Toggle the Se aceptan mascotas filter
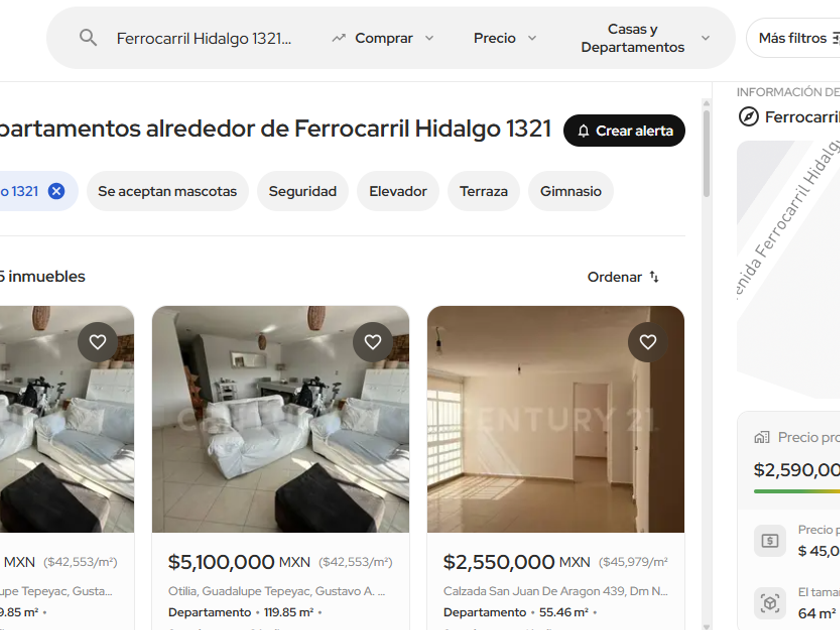840x630 pixels. coord(167,191)
